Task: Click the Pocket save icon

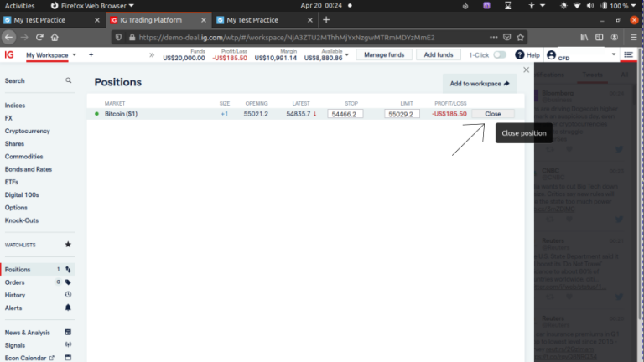Action: click(x=507, y=38)
